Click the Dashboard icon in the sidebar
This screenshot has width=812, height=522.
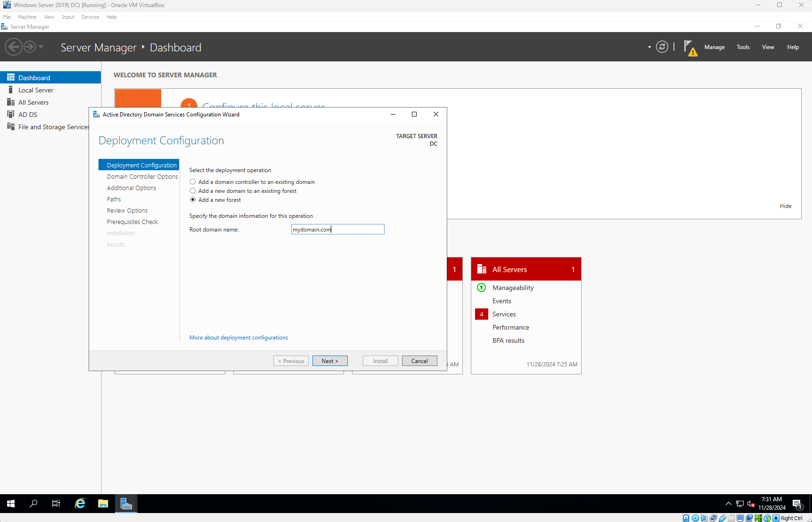click(11, 77)
